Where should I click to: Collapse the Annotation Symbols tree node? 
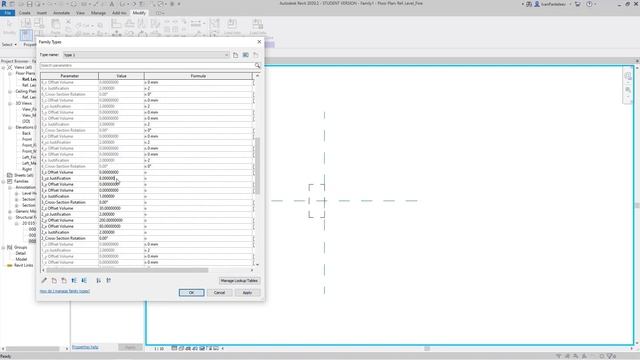pyautogui.click(x=10, y=187)
